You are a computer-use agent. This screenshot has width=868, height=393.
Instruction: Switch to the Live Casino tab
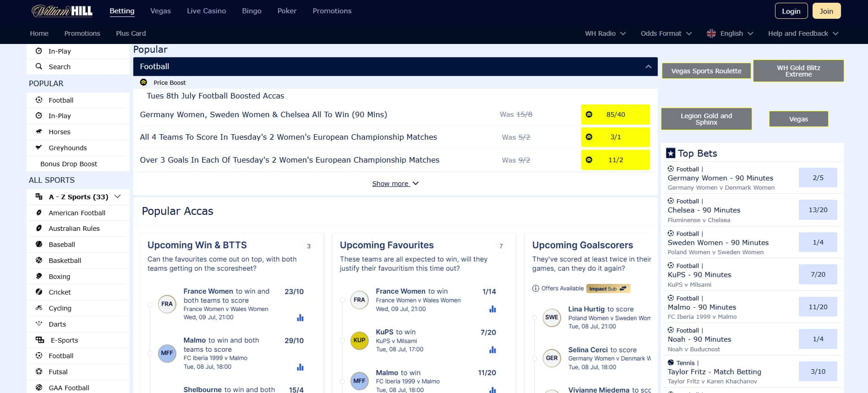pos(206,11)
